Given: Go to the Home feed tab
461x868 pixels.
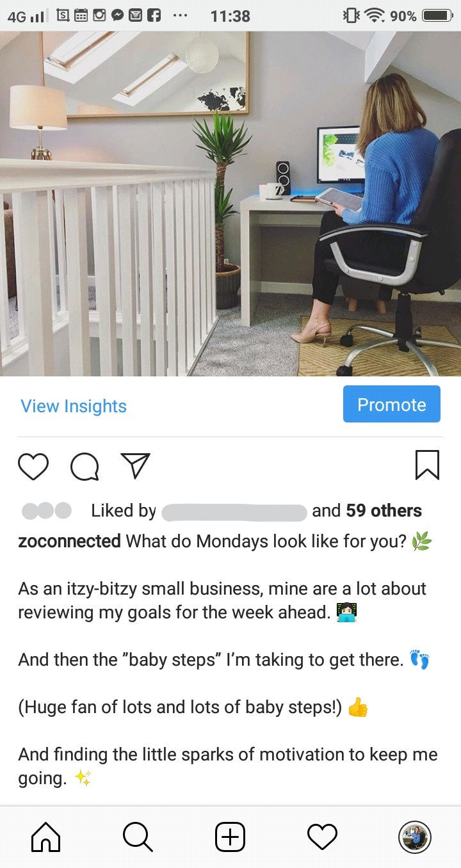Looking at the screenshot, I should [x=46, y=837].
